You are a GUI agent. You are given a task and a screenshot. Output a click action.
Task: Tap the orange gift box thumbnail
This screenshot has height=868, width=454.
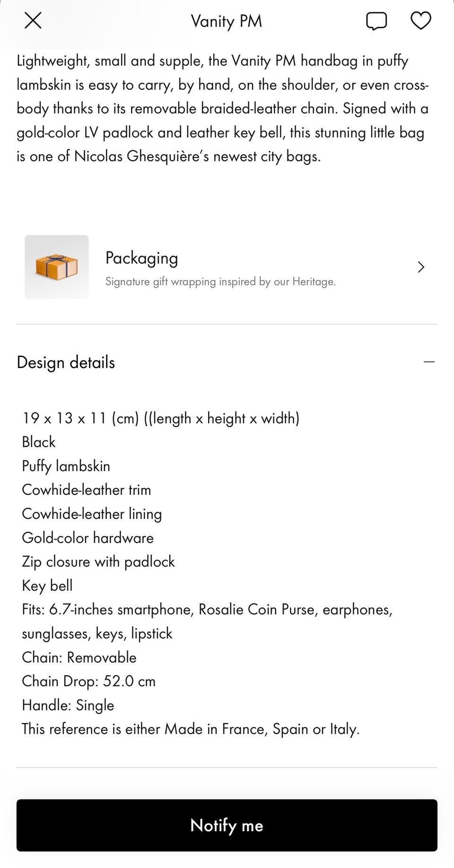(x=57, y=267)
